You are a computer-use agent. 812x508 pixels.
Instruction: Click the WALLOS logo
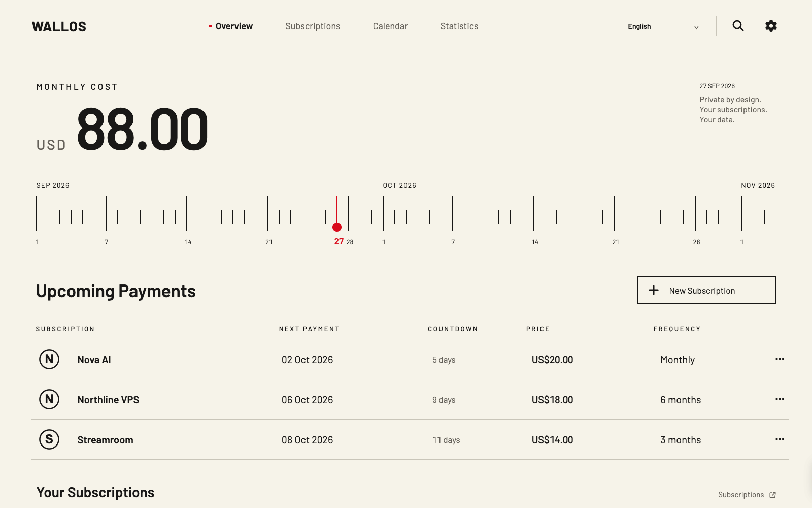[x=59, y=27]
